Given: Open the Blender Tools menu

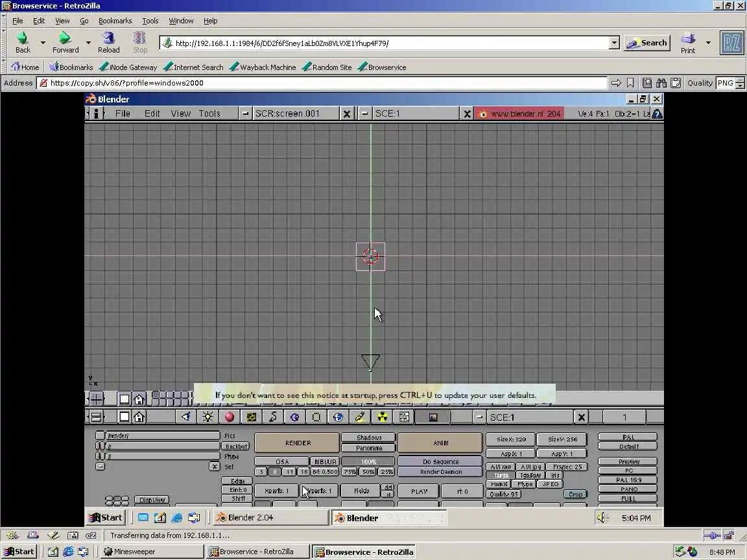Looking at the screenshot, I should (x=209, y=113).
